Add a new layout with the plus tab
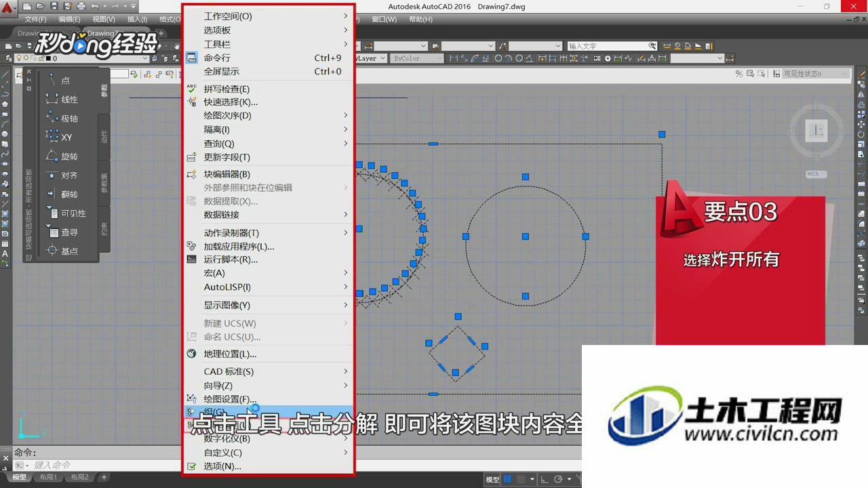Viewport: 868px width, 488px height. pos(104,477)
